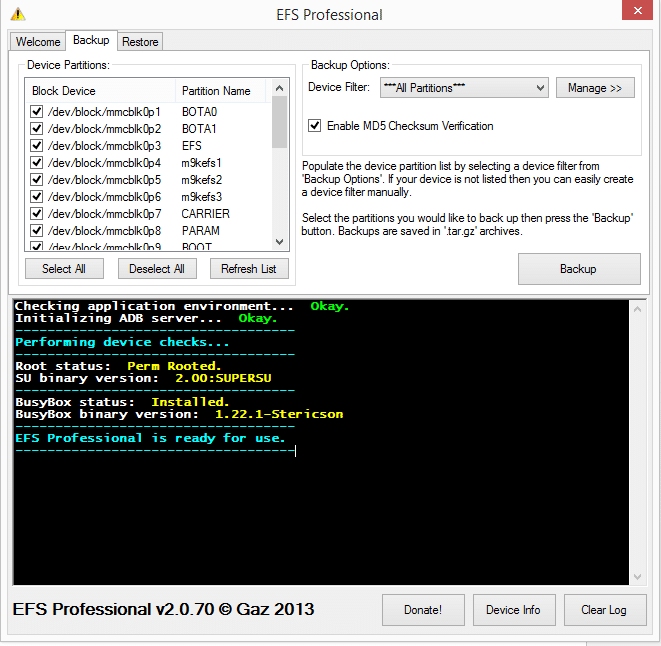
Task: Open the Restore tab
Action: [140, 42]
